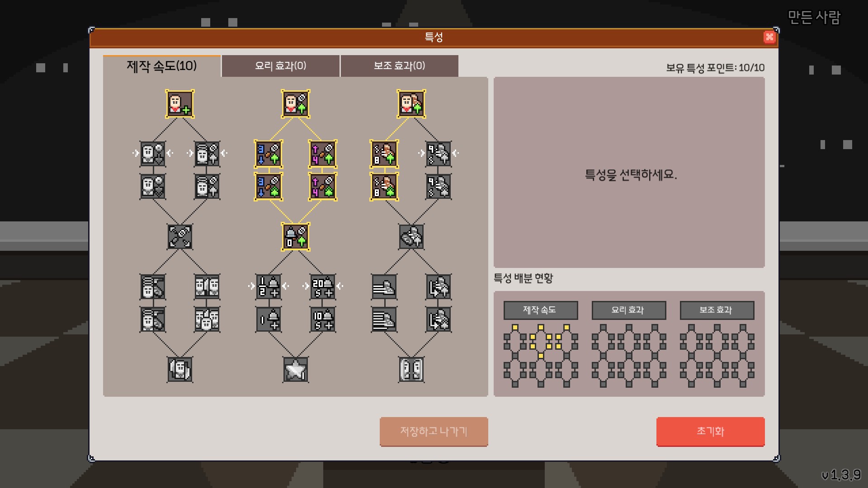Switch to the 보조 효과(0) tab
Viewport: 868px width, 488px height.
pos(400,66)
